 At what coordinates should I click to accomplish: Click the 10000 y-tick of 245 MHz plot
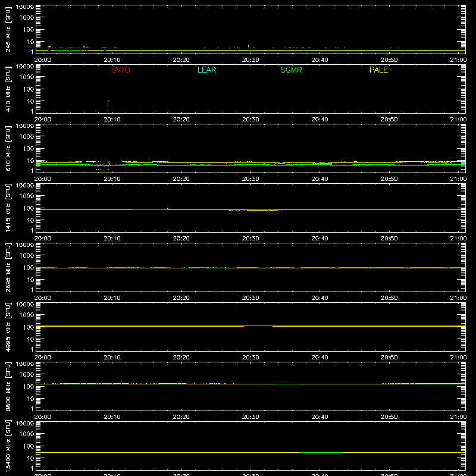pos(25,7)
